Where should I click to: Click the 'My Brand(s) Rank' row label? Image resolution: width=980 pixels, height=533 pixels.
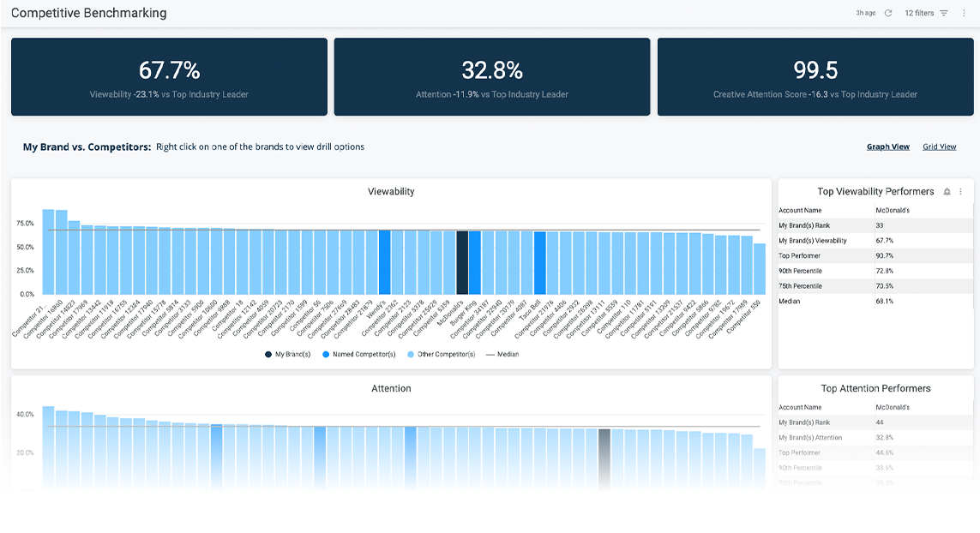pyautogui.click(x=804, y=225)
